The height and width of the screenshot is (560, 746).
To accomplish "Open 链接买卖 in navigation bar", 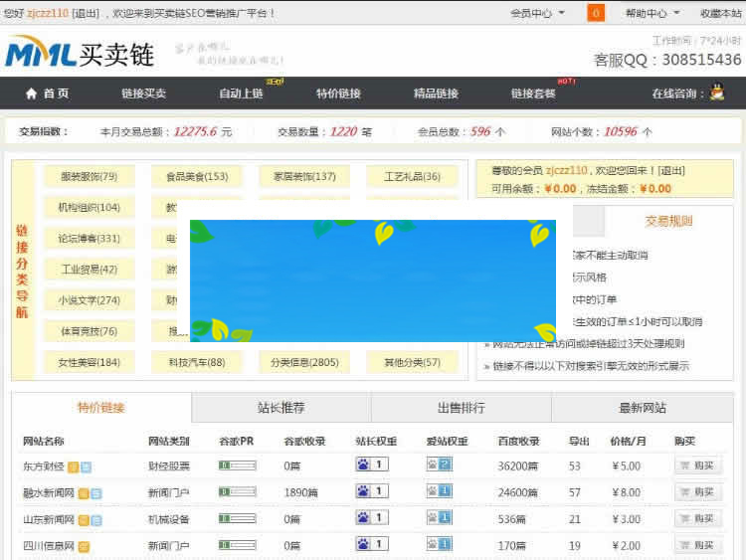I will tap(144, 93).
